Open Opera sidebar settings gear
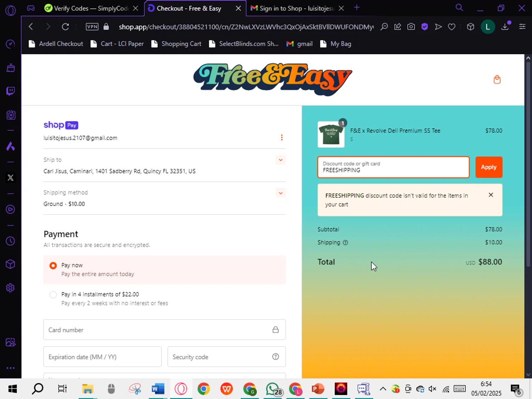Screen dimensions: 532x399 pyautogui.click(x=11, y=288)
